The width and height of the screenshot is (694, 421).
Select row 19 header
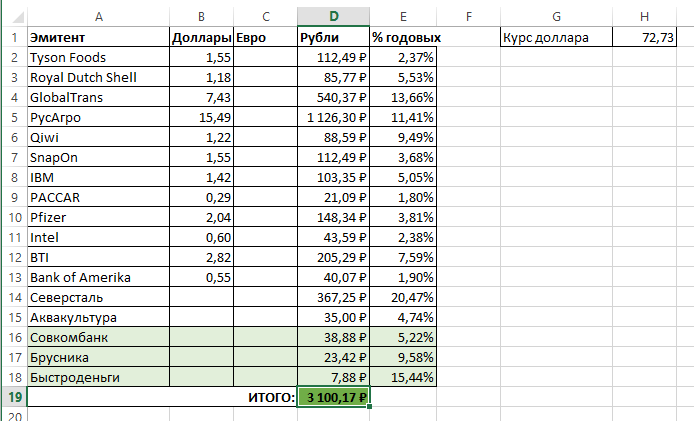coord(15,397)
